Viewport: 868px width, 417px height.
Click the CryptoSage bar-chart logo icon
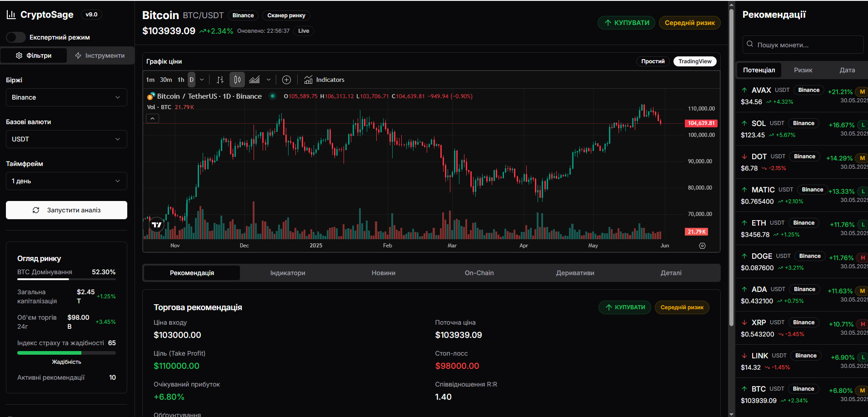click(x=11, y=15)
